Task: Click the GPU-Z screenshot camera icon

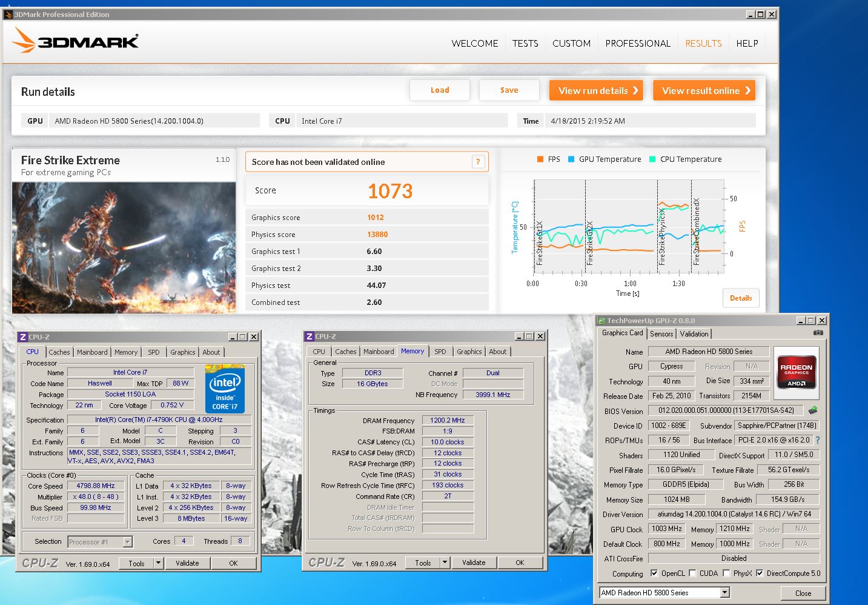Action: pos(818,333)
